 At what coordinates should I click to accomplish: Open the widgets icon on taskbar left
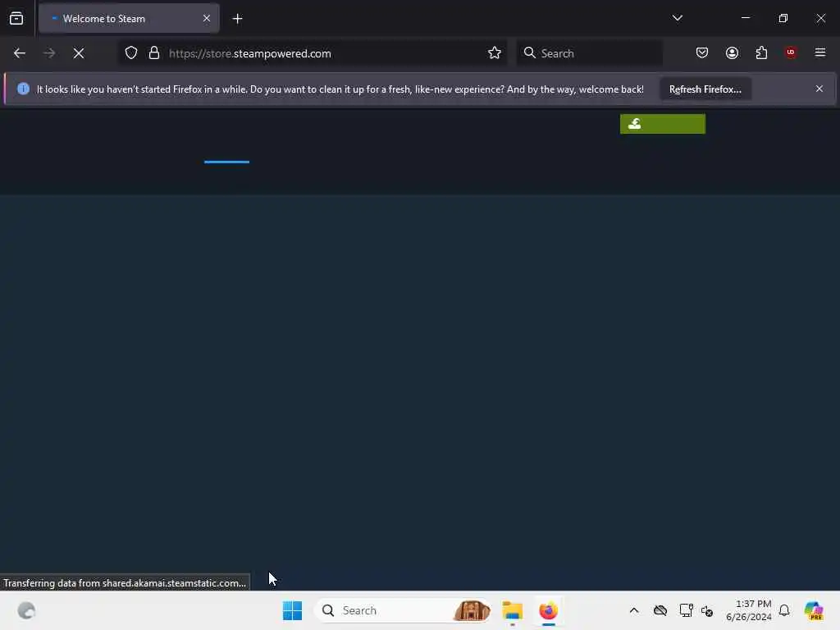[x=26, y=610]
